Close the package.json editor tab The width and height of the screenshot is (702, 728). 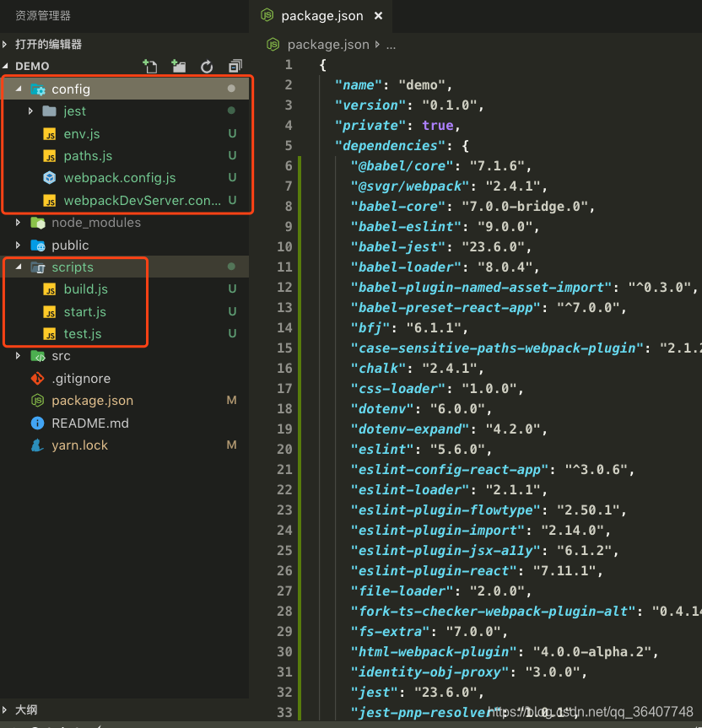point(378,16)
